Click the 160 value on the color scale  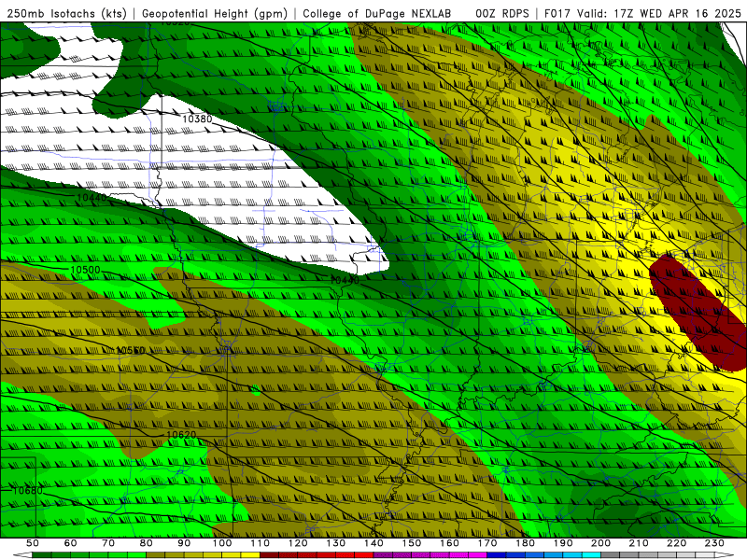450,543
